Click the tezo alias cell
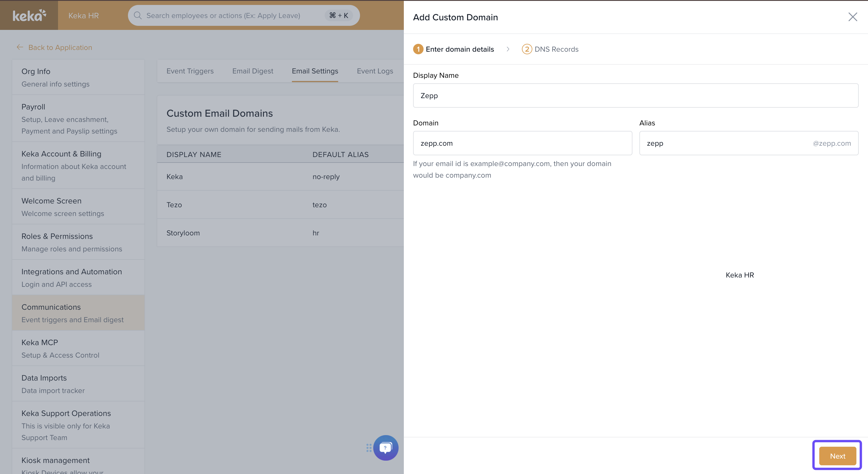This screenshot has width=868, height=474. (319, 205)
